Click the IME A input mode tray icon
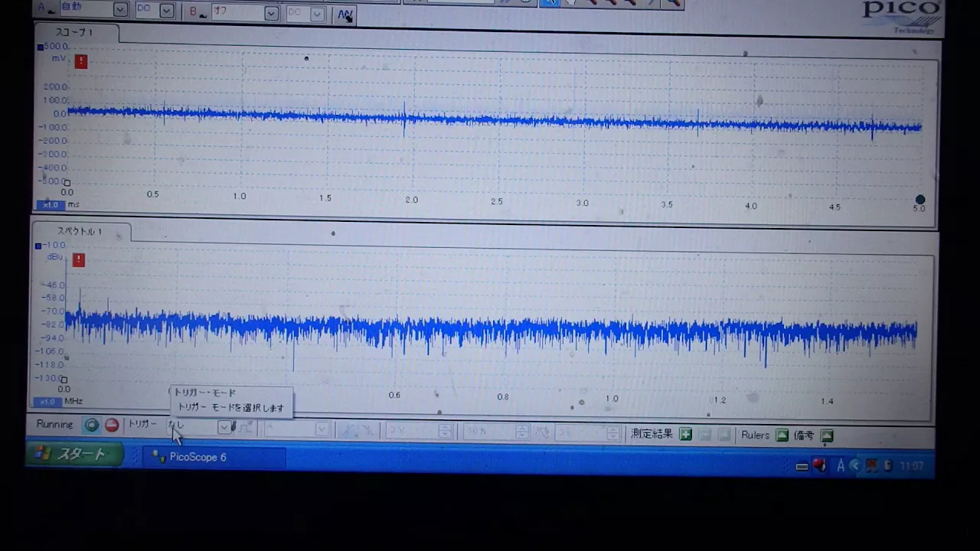Image resolution: width=980 pixels, height=551 pixels. (x=841, y=465)
